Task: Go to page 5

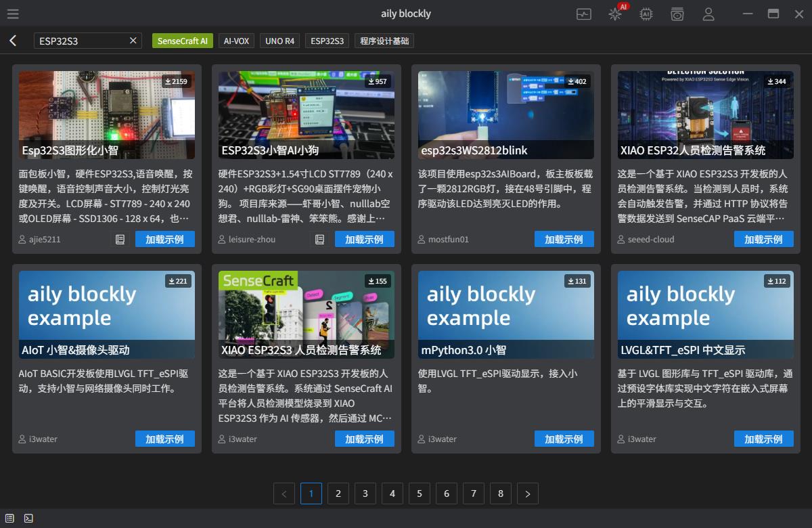Action: (x=420, y=493)
